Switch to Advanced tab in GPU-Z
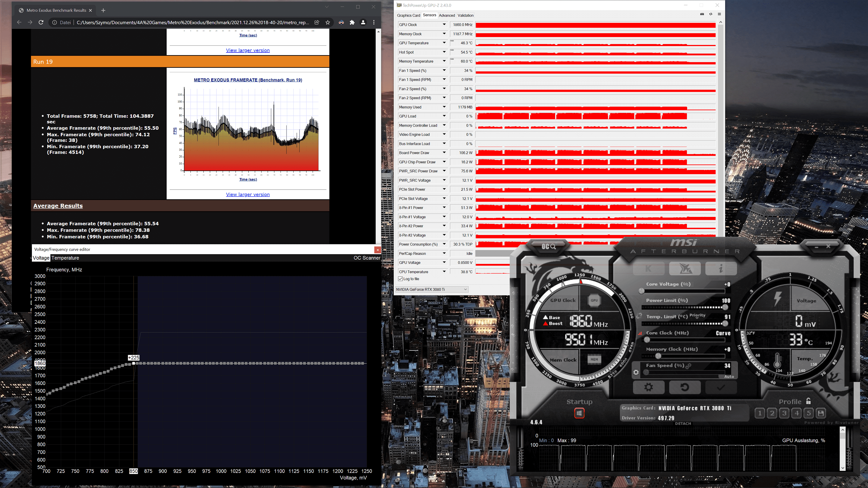The width and height of the screenshot is (868, 488). 447,15
